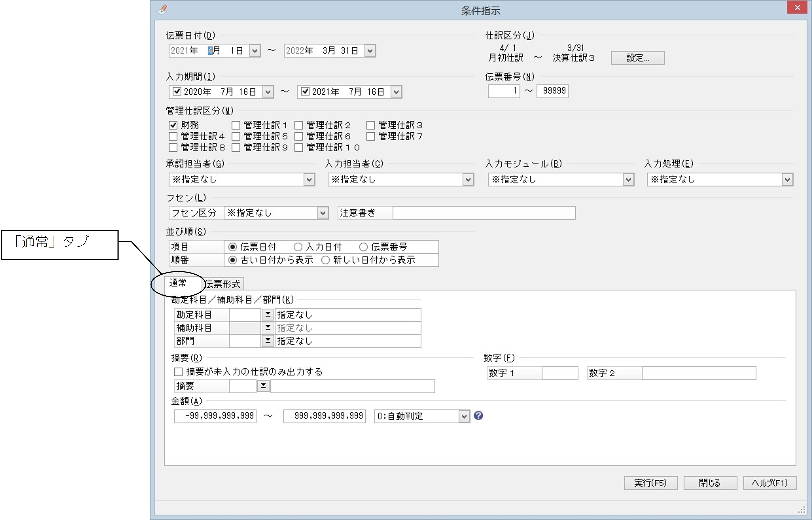Click the 注意書き text input field

tap(484, 213)
